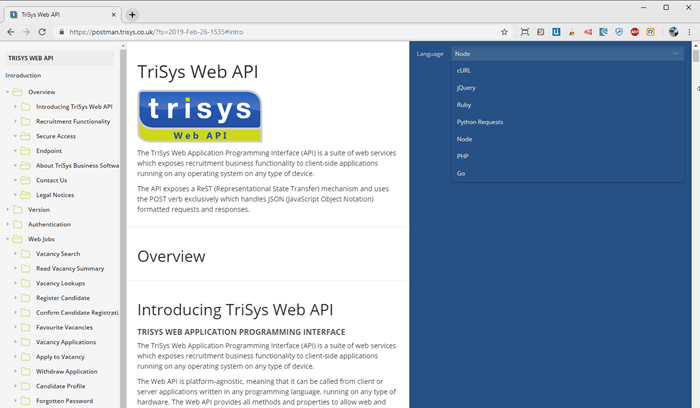The image size is (700, 408).
Task: Open the Chrome three-dot menu
Action: 690,32
